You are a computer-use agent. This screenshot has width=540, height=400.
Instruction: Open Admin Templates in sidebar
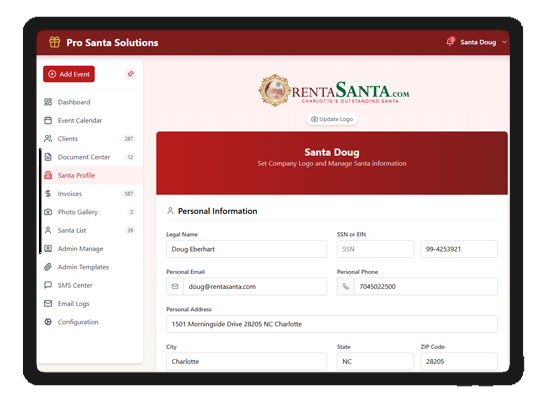tap(90, 267)
